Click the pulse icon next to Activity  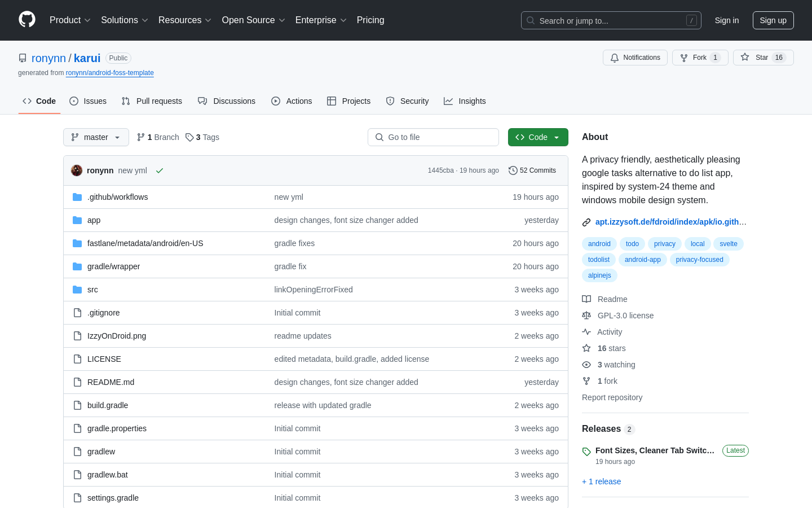tap(586, 332)
